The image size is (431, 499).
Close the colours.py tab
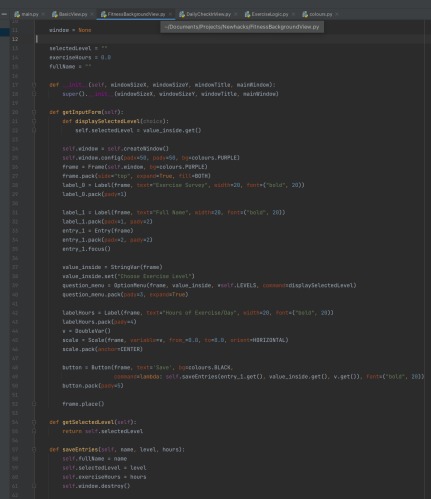337,14
